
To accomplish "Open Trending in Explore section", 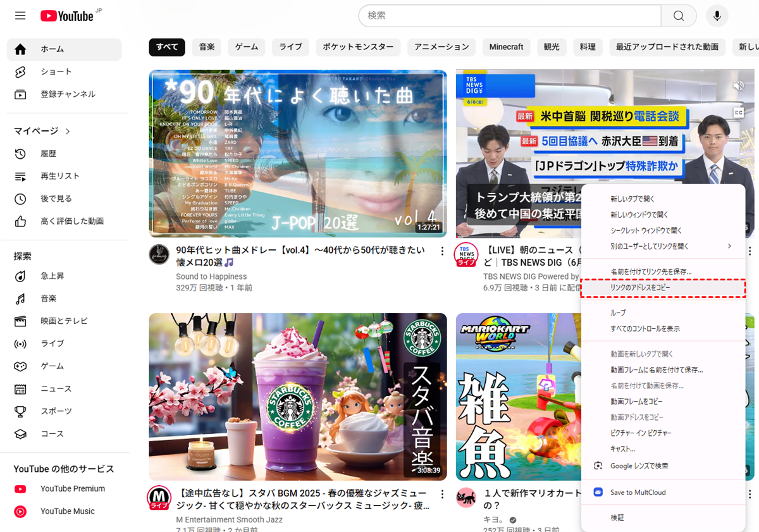I will point(52,276).
